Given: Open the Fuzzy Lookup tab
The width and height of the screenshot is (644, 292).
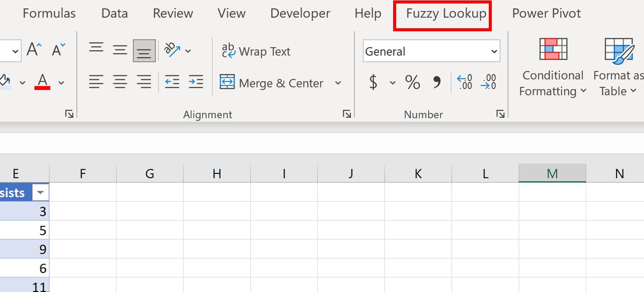Looking at the screenshot, I should click(446, 13).
